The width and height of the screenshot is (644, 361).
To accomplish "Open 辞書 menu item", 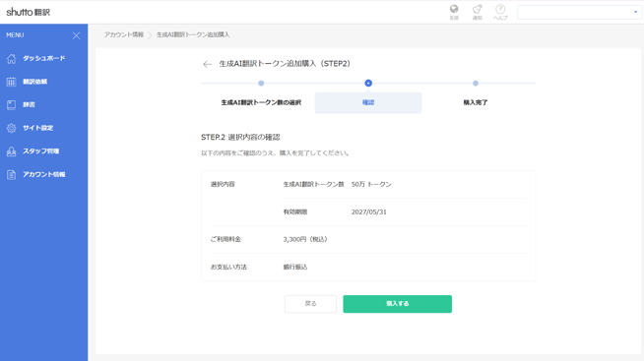I will (x=29, y=104).
